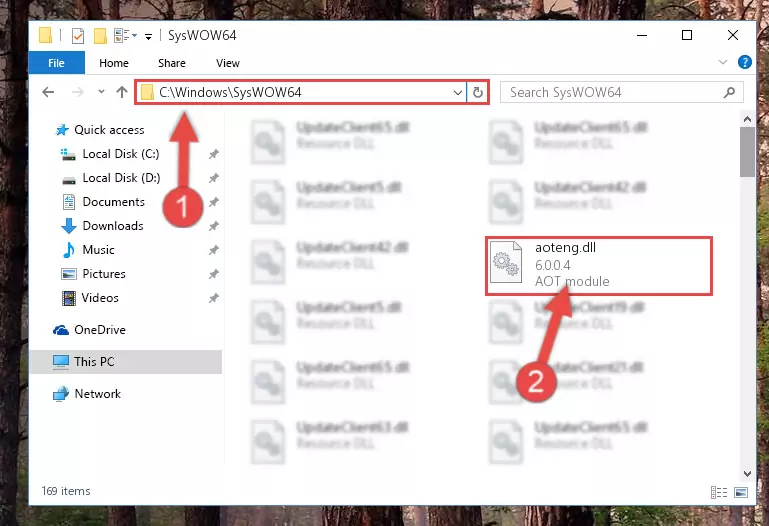Click the vertical scrollbar thumb

click(x=747, y=152)
